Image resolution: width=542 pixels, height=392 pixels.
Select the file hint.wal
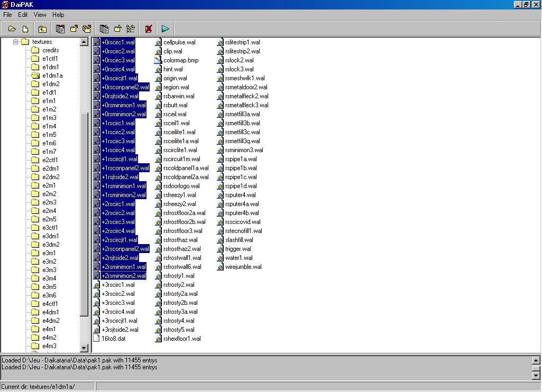(x=173, y=69)
